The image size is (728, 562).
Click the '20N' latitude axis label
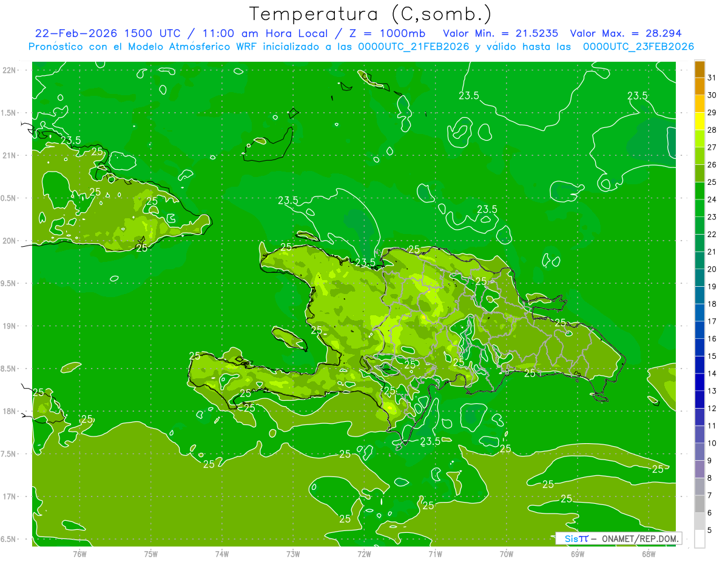10,241
